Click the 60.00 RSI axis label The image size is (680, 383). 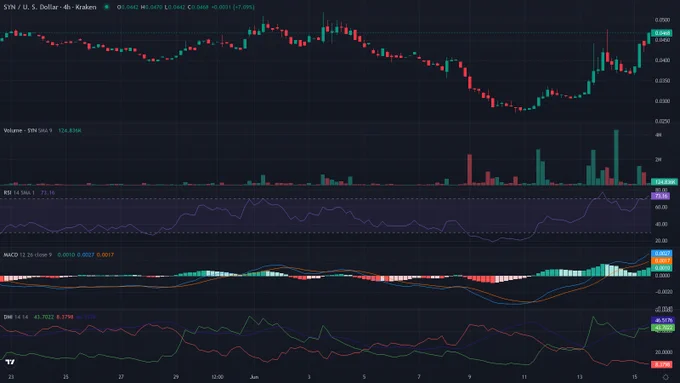pyautogui.click(x=661, y=207)
